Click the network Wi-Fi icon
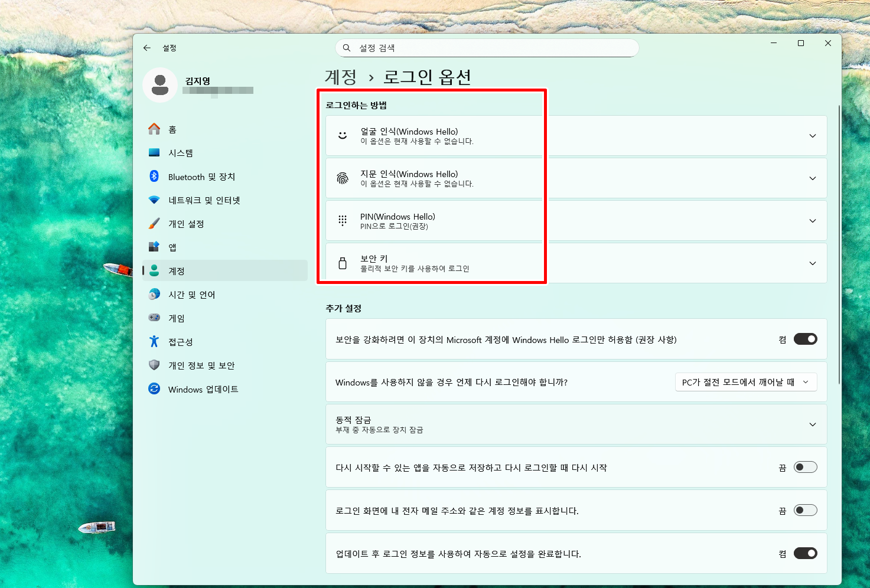Image resolution: width=870 pixels, height=588 pixels. pos(154,200)
